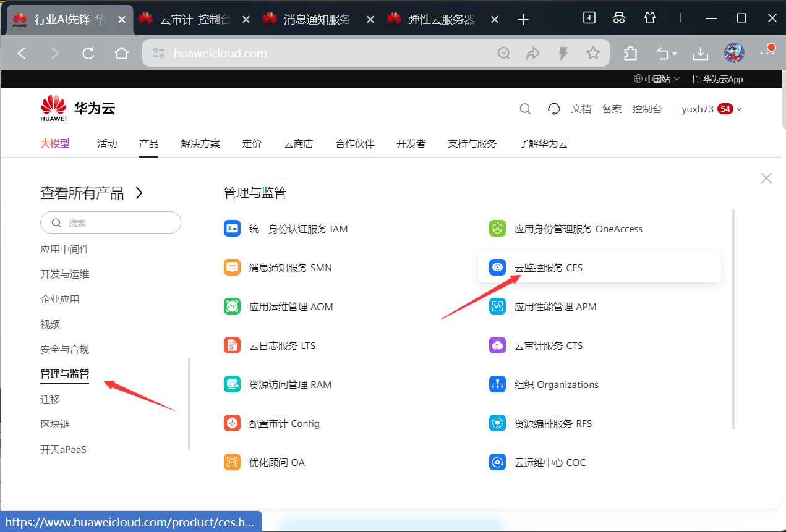Select 管理与监管 category in sidebar
This screenshot has height=532, width=786.
pos(65,374)
